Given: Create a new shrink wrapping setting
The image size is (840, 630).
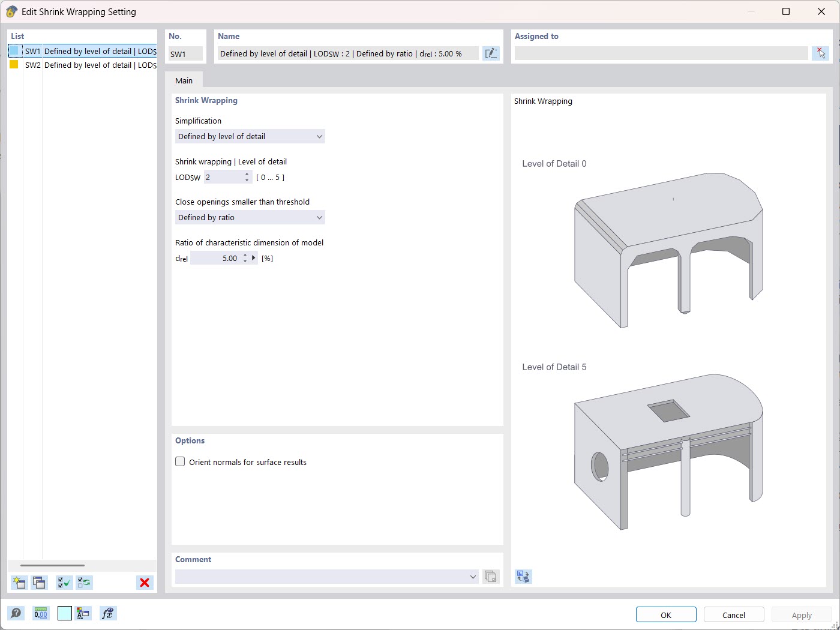Looking at the screenshot, I should [x=19, y=582].
